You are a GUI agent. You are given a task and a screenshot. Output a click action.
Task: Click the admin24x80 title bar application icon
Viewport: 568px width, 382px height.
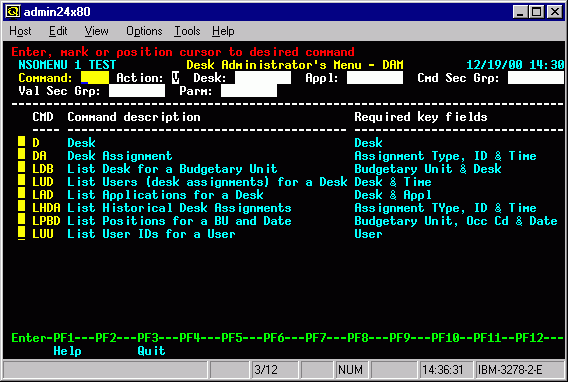point(13,12)
